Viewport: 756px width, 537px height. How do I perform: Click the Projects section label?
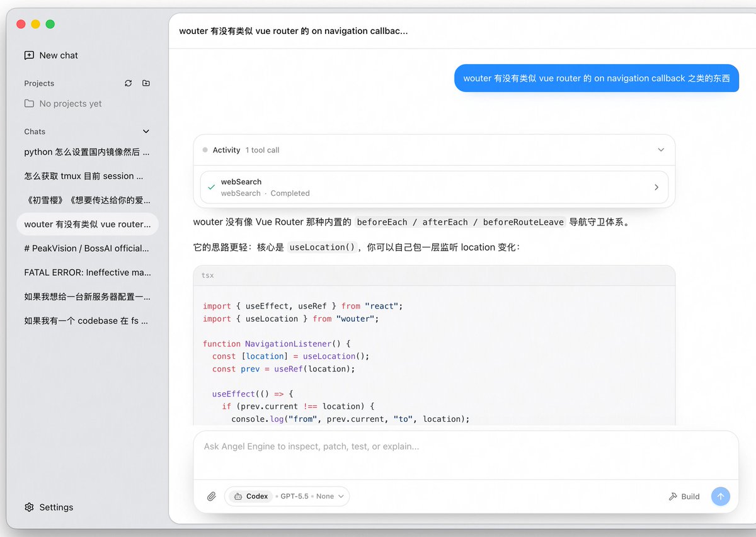(39, 83)
